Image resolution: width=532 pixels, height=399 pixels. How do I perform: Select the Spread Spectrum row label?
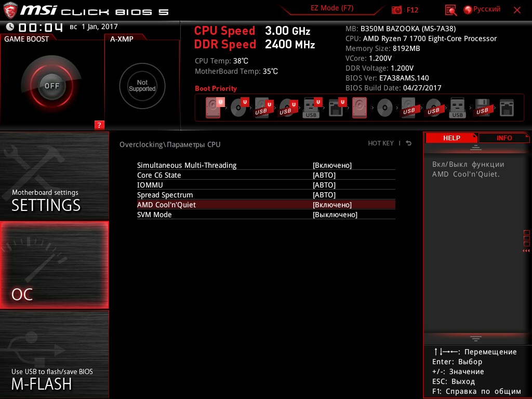[x=165, y=195]
